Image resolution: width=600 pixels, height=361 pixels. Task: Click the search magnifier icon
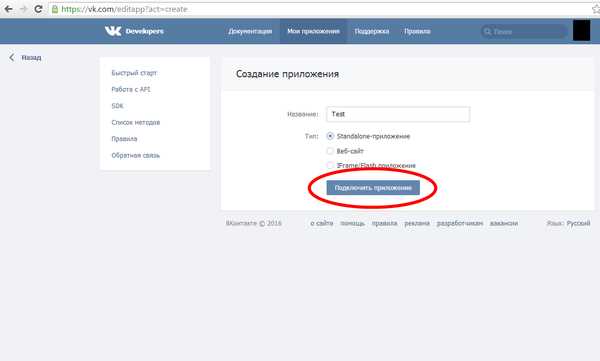pos(487,31)
